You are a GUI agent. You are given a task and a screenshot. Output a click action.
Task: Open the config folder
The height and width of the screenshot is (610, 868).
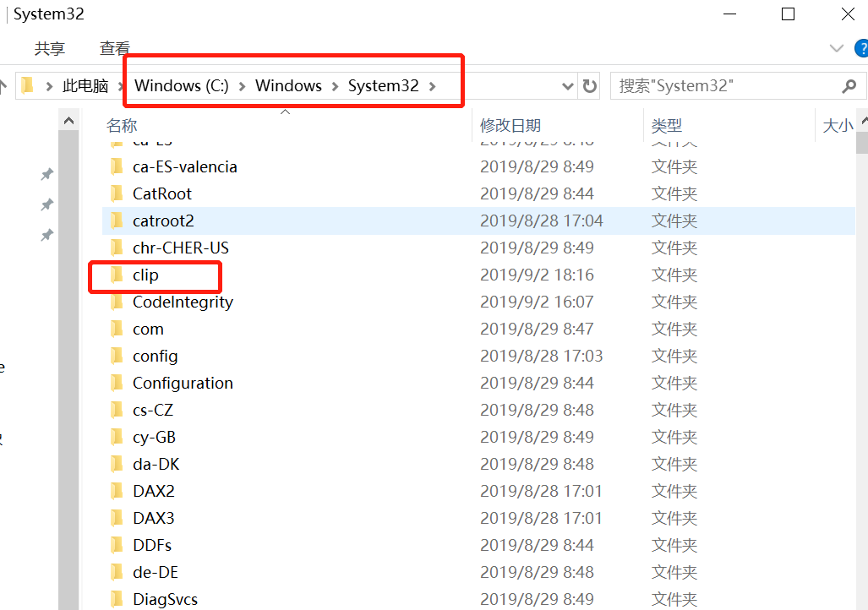(x=154, y=356)
